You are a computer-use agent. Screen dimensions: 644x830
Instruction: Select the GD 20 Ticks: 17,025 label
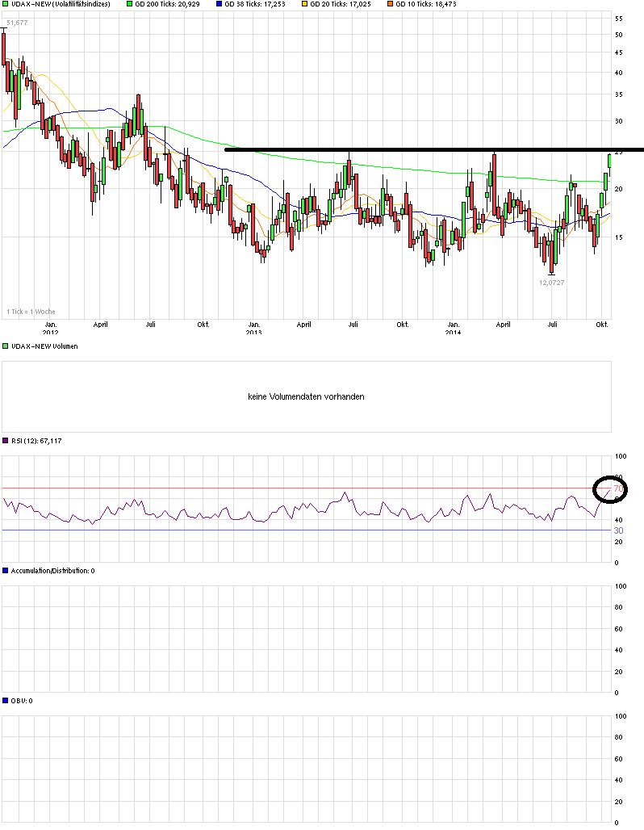click(341, 4)
